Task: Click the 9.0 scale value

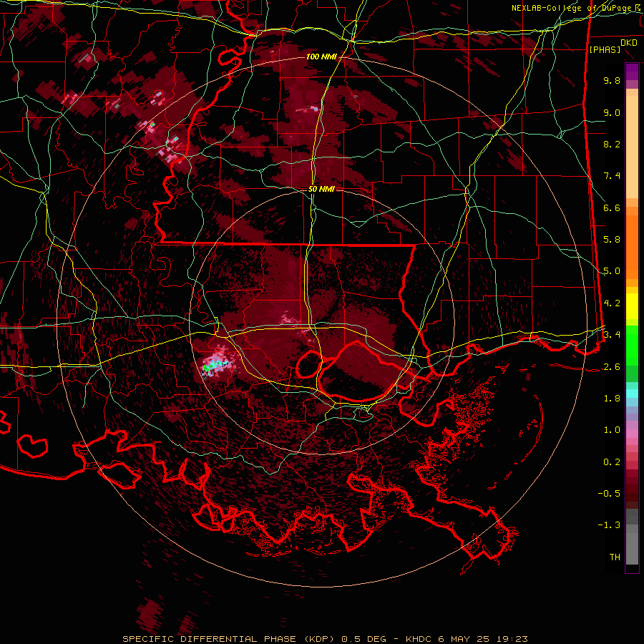Action: [612, 112]
